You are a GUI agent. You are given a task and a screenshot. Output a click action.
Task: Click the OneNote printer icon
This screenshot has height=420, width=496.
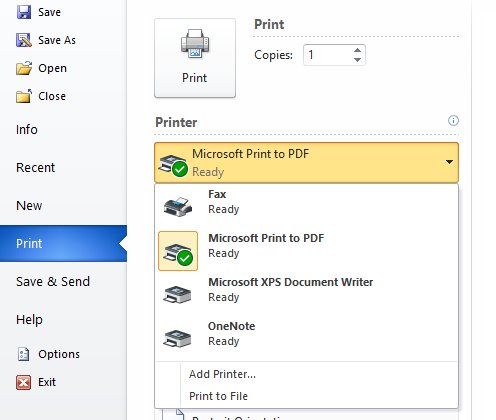[x=177, y=339]
